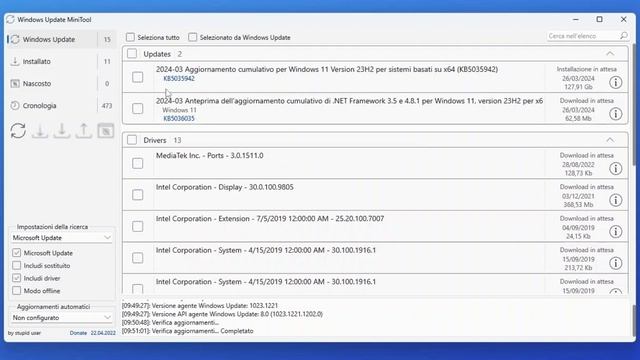Check the KB5035942 cumulative update row
This screenshot has height=360, width=640.
[138, 77]
